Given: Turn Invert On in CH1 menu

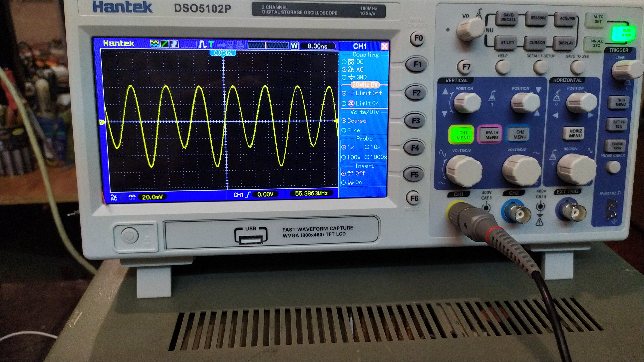Looking at the screenshot, I should (x=344, y=183).
